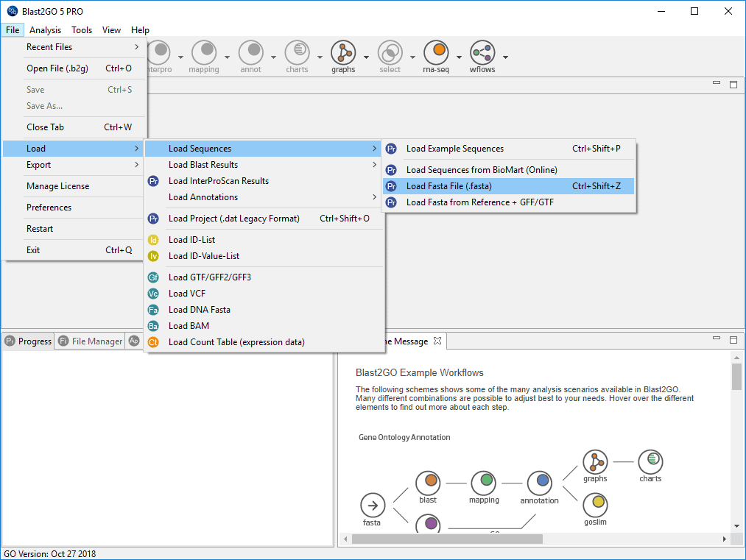Screen dimensions: 746x560
Task: Expand the graphs tool dropdown arrow
Action: pyautogui.click(x=366, y=57)
